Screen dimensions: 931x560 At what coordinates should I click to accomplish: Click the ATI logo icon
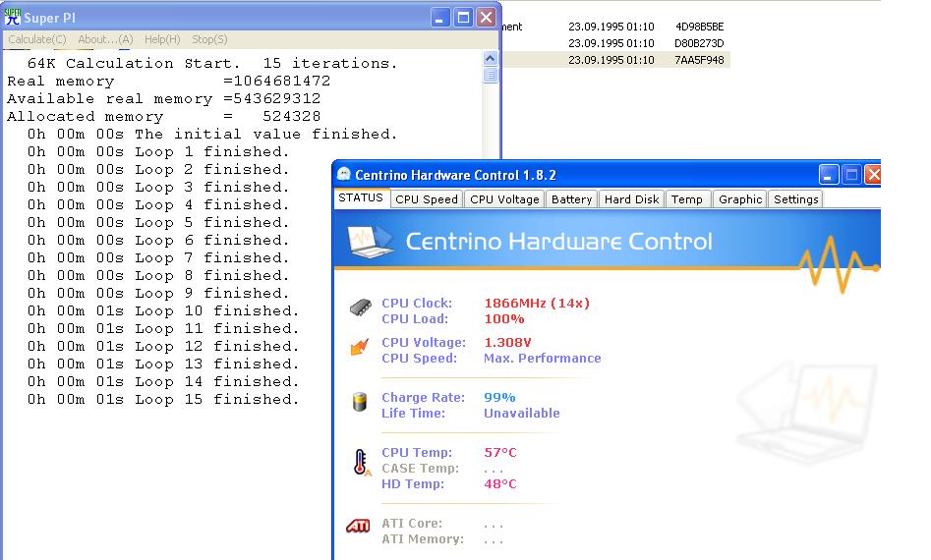pos(358,526)
